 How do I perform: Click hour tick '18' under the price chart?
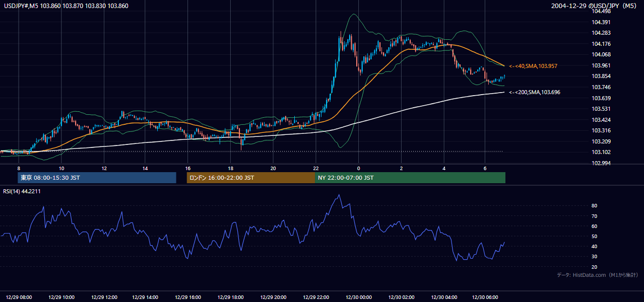[230, 168]
